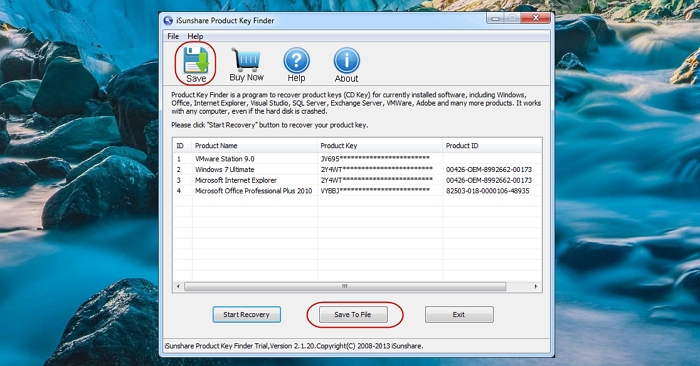This screenshot has width=700, height=366.
Task: Click the Start Recovery button
Action: coord(246,314)
